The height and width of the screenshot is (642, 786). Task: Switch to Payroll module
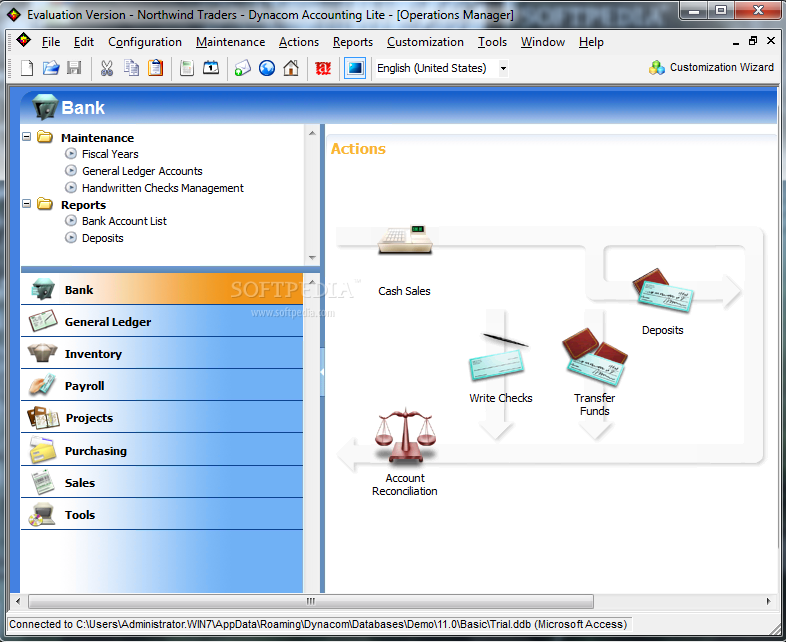click(x=162, y=385)
